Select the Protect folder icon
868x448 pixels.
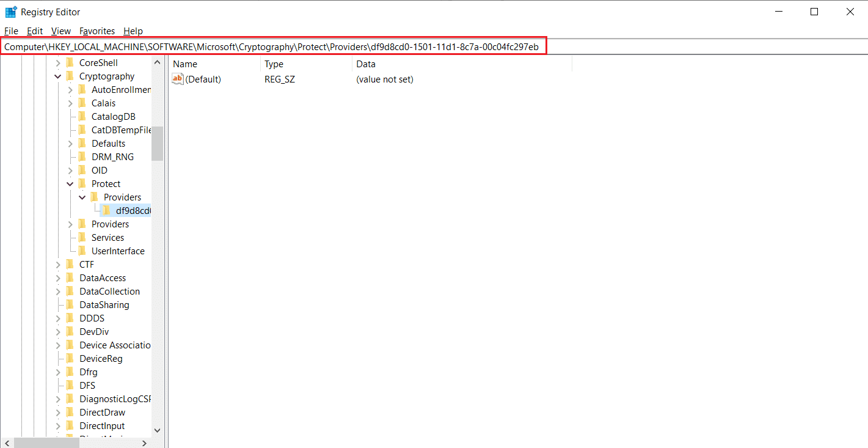click(82, 183)
